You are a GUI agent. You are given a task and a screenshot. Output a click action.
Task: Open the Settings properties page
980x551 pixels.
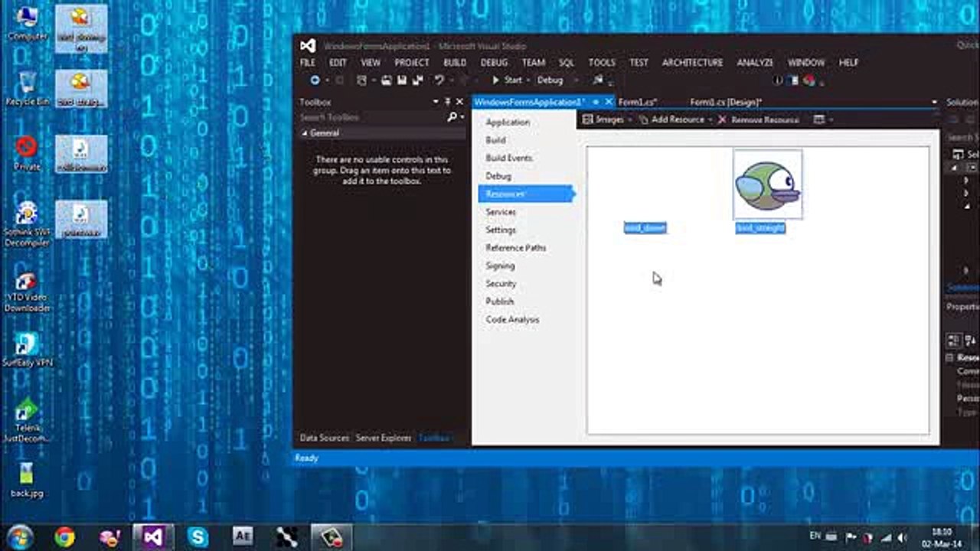[501, 230]
